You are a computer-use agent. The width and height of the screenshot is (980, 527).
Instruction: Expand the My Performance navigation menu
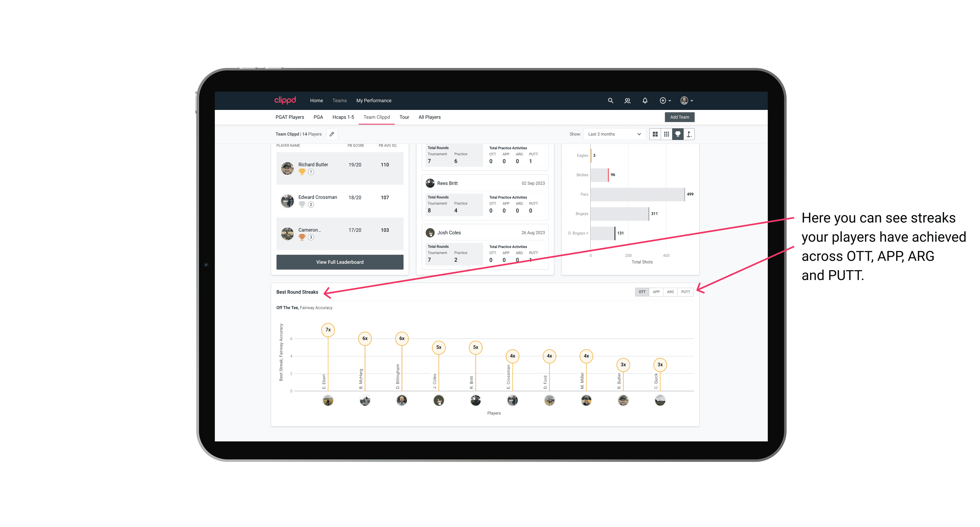(x=374, y=101)
